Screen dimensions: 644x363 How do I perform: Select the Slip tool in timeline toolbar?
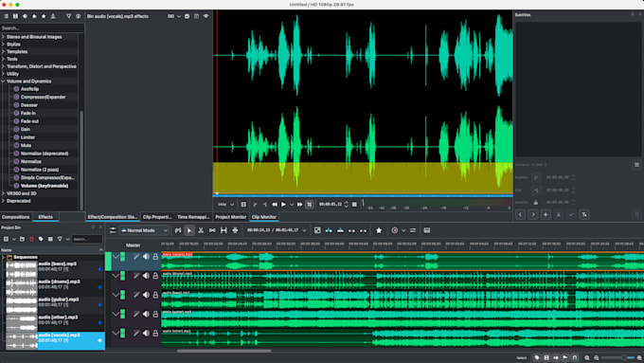224,230
